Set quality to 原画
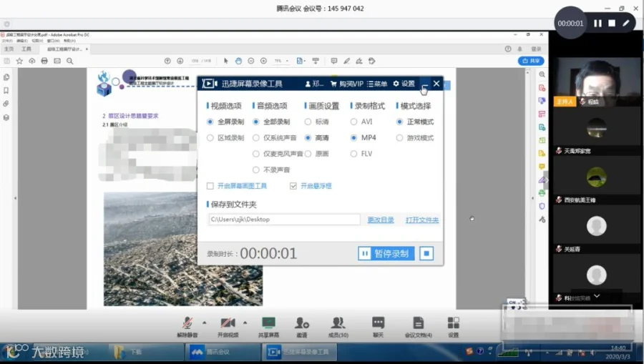The image size is (644, 364). [317, 154]
